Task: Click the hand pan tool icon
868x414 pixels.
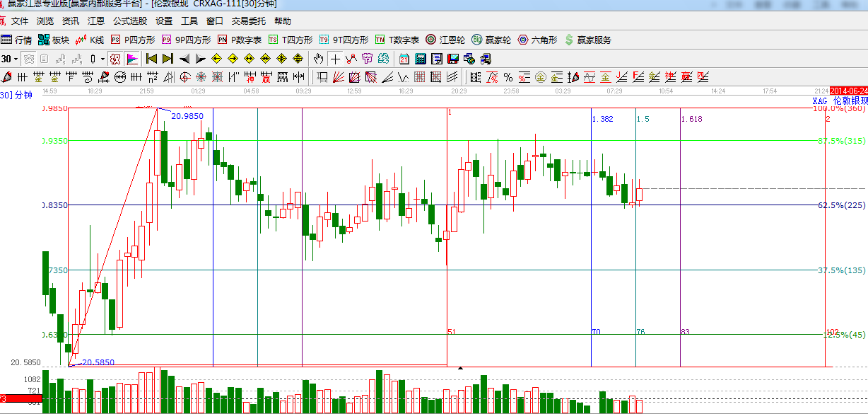Action: click(x=319, y=59)
